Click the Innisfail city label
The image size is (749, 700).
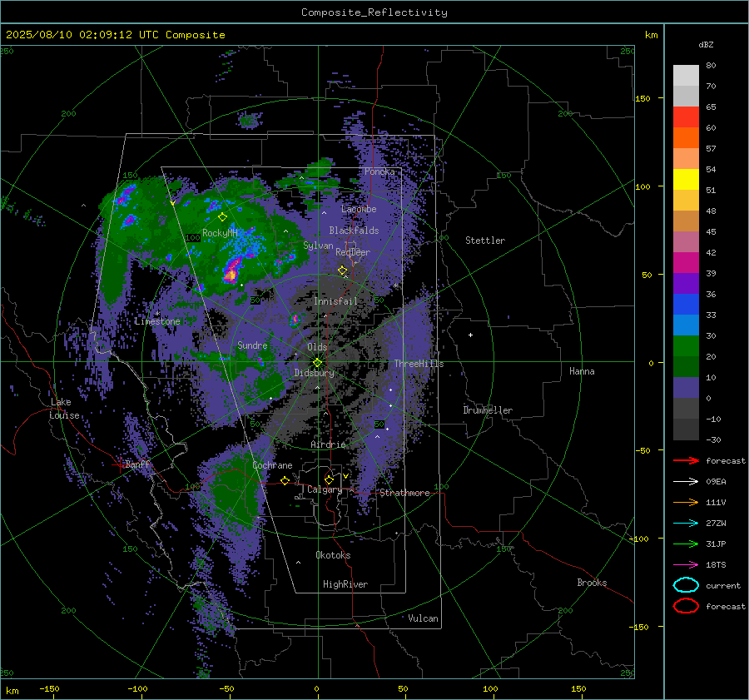[335, 301]
